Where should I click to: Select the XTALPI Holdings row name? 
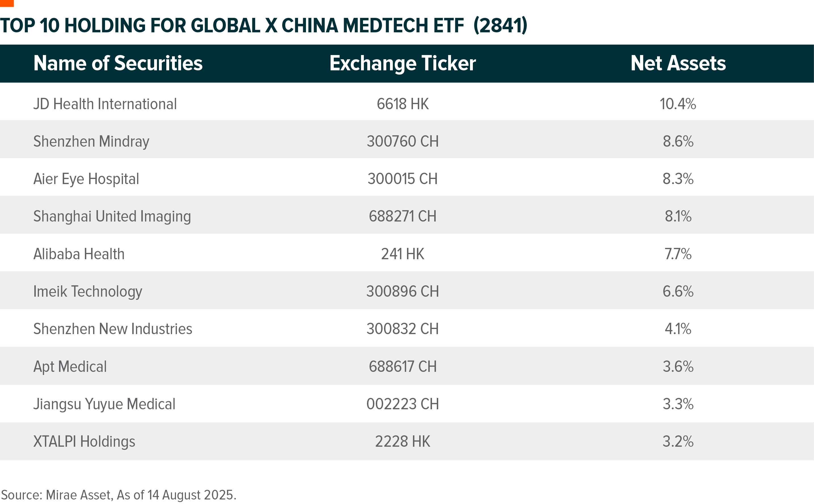(84, 442)
